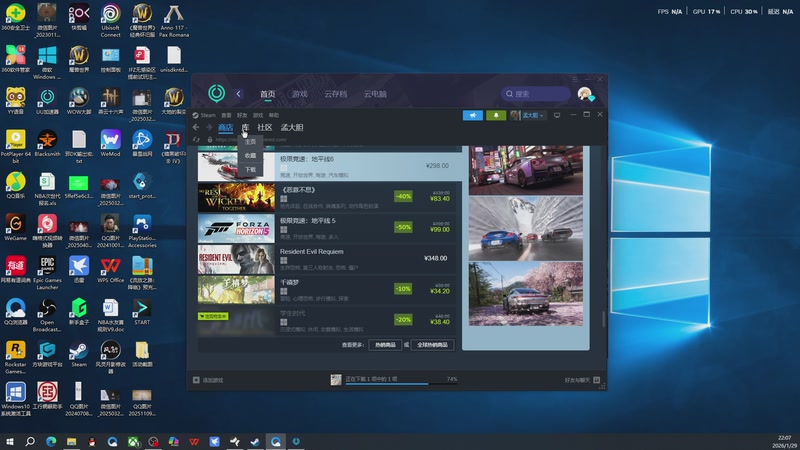Open the UU accelerator hamburger menu
The image size is (800, 450).
click(x=575, y=79)
